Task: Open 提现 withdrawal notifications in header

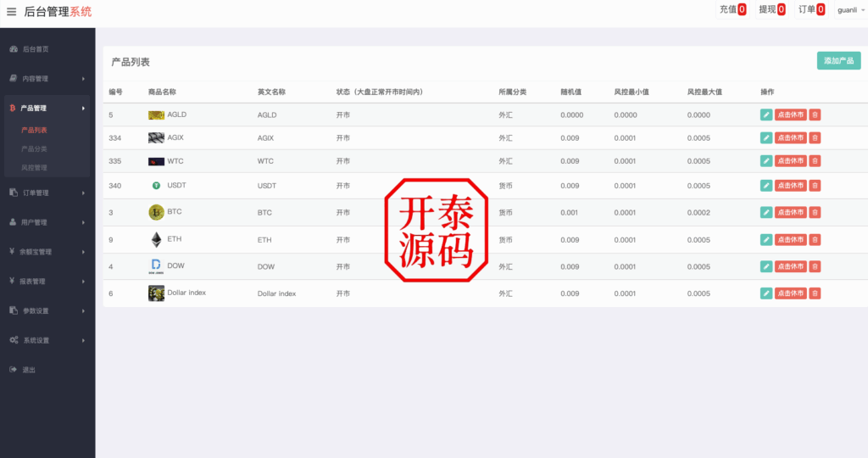Action: (x=771, y=9)
